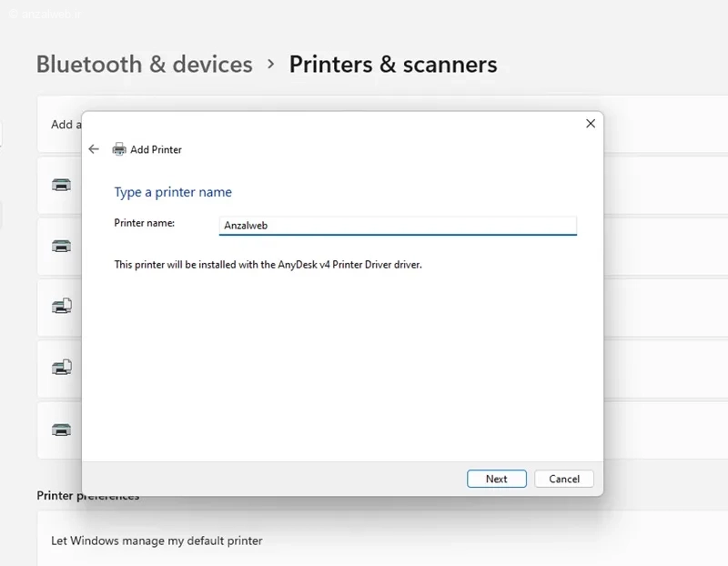728x566 pixels.
Task: Select the last printer icon in the device list
Action: [x=61, y=430]
